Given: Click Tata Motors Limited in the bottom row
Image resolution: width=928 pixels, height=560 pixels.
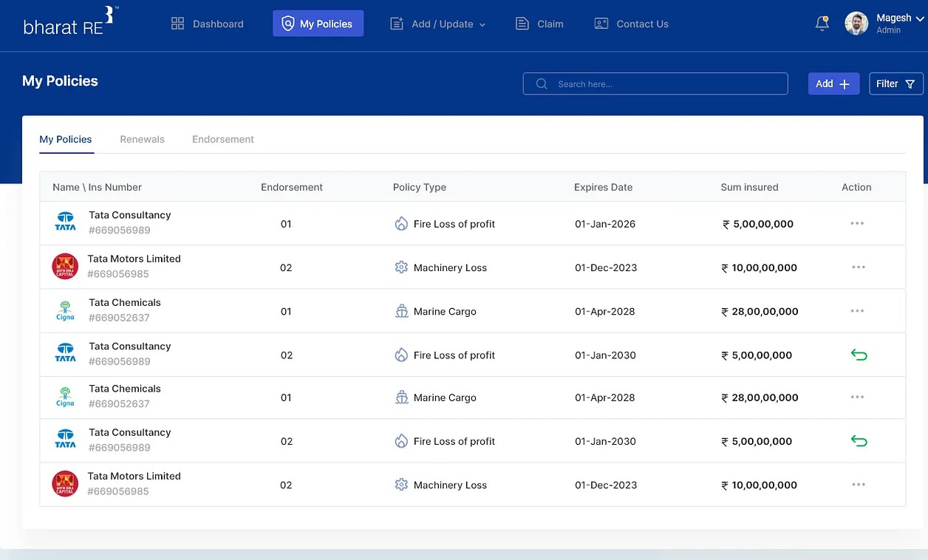Looking at the screenshot, I should (x=134, y=476).
